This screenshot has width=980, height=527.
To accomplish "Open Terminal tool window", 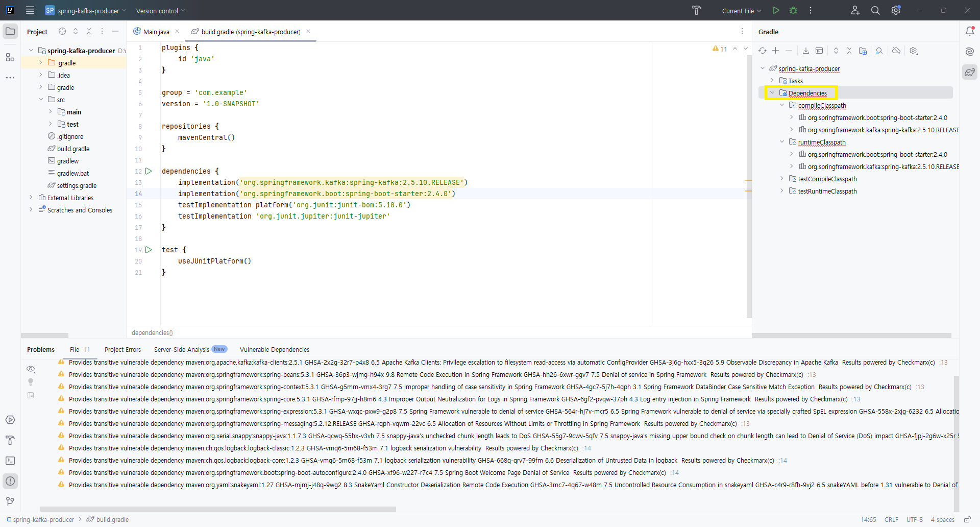I will (x=10, y=461).
